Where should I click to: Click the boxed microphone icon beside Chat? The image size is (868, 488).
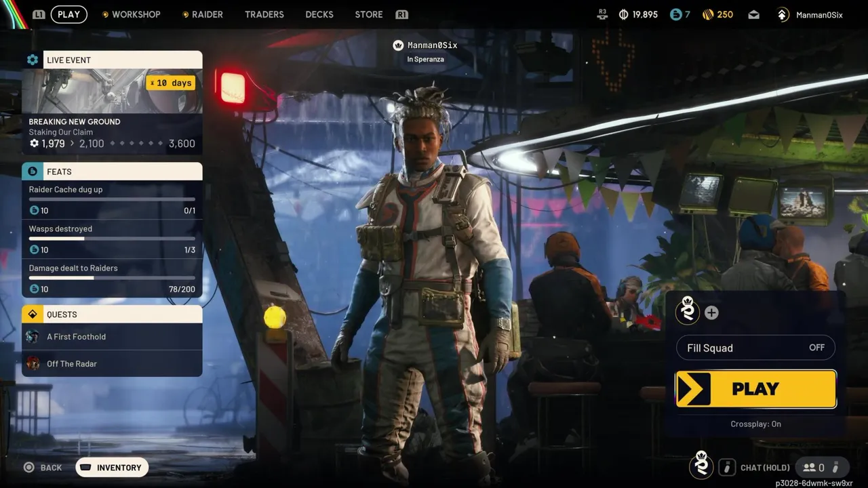click(727, 468)
